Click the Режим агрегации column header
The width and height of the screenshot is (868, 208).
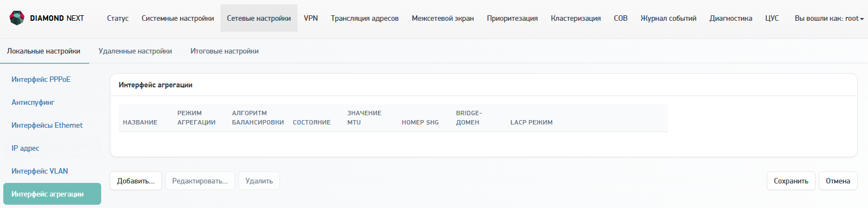point(196,118)
